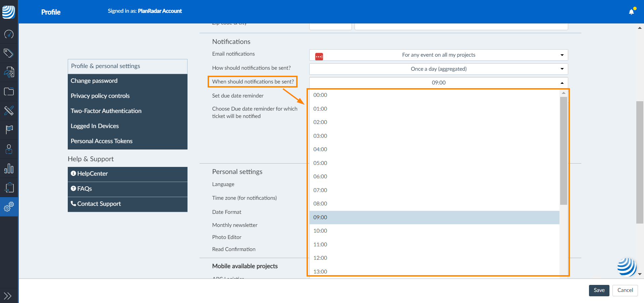
Task: Click the time dropdown list scrollbar thumb
Action: (563, 151)
